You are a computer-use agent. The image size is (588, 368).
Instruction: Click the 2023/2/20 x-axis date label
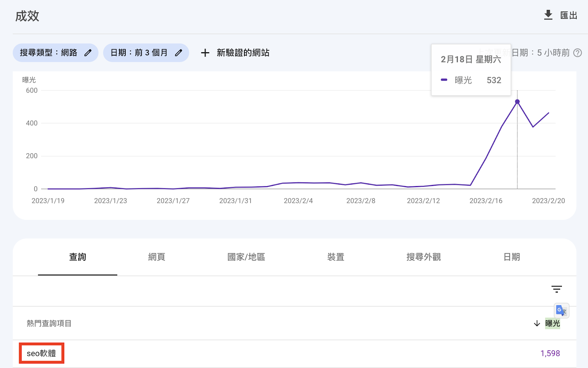548,201
